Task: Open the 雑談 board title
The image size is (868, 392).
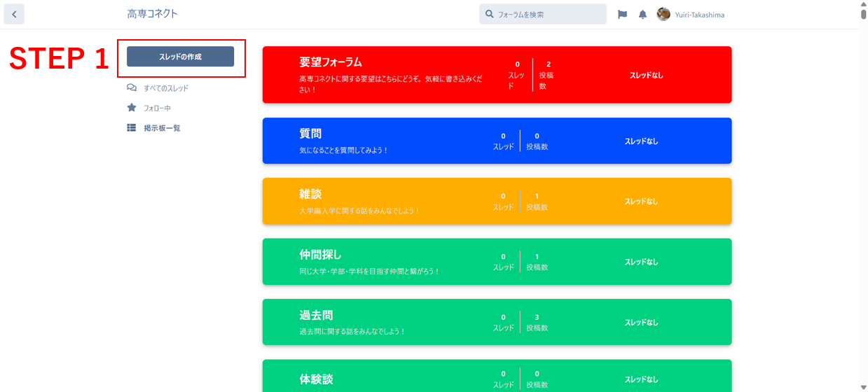Action: (310, 194)
